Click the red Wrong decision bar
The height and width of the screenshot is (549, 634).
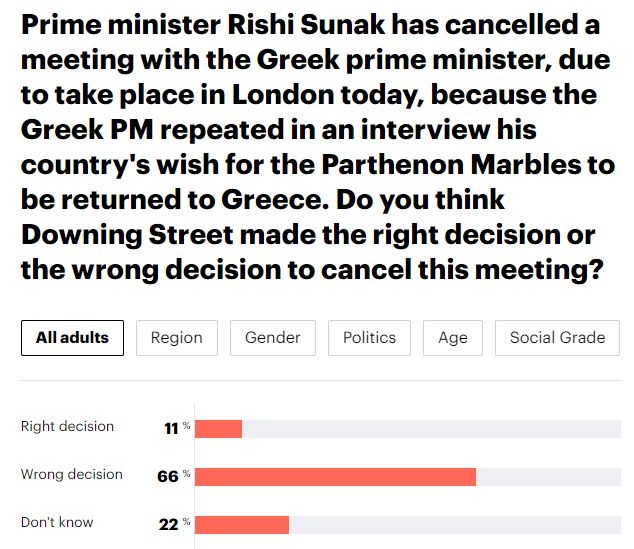(x=335, y=476)
